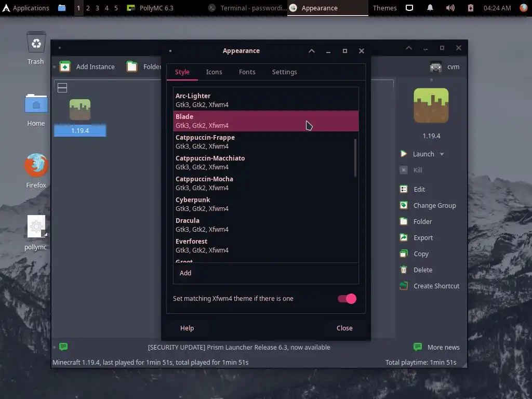Select the 1.19.4 instance grass block icon

click(x=80, y=110)
